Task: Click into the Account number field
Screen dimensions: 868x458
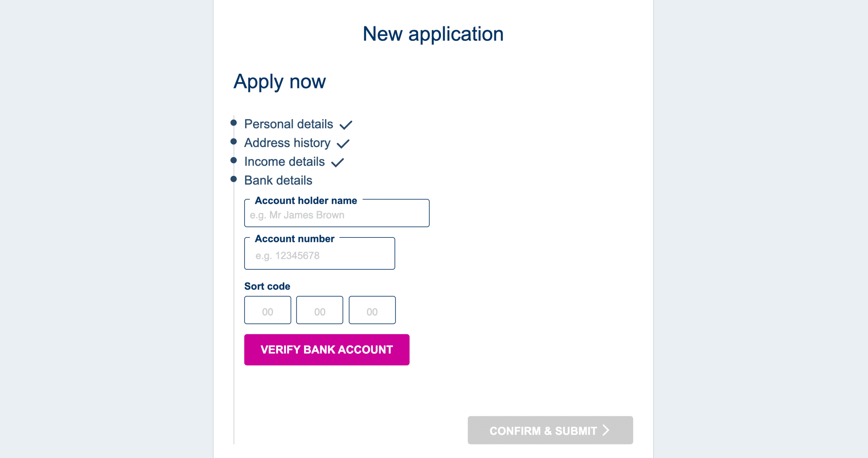Action: tap(319, 255)
